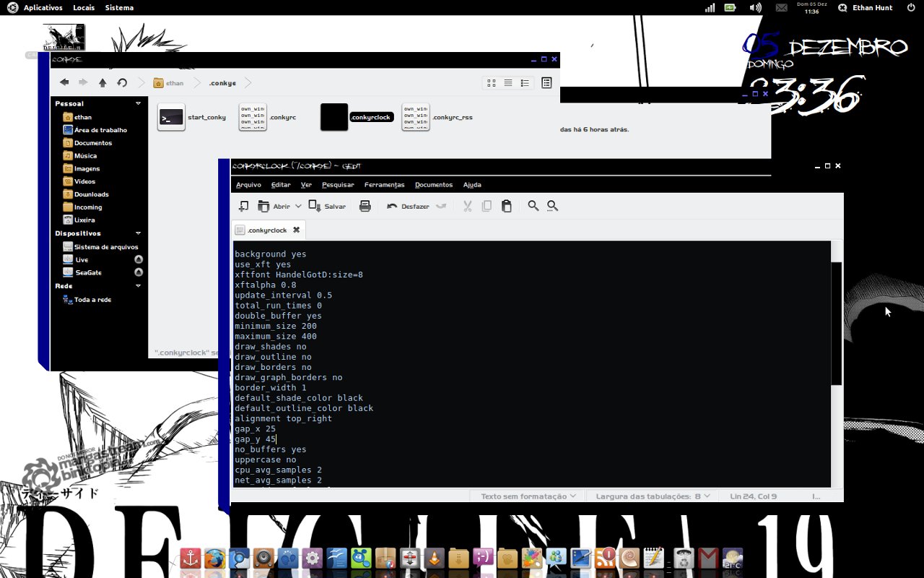Image resolution: width=924 pixels, height=578 pixels.
Task: Open the Documentos menu
Action: 434,185
